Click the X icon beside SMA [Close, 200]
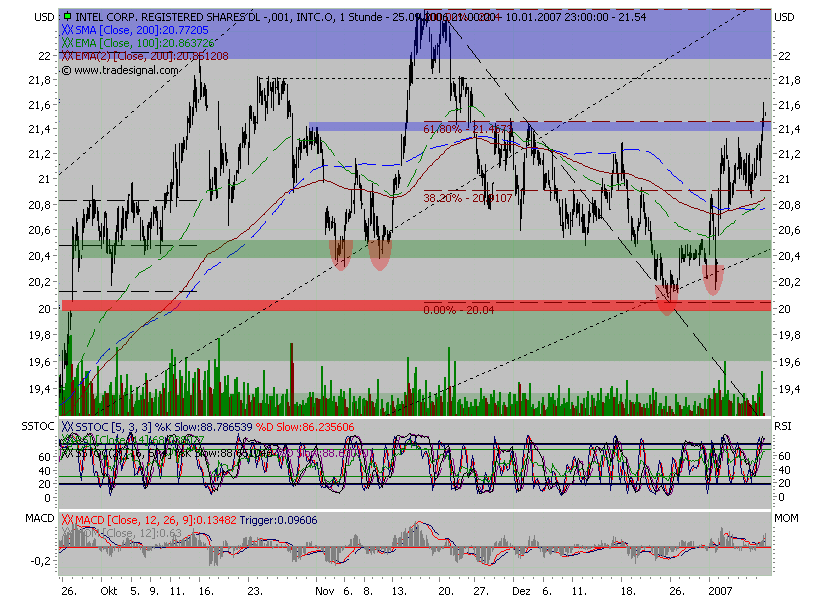This screenshot has height=608, width=830. [x=68, y=31]
